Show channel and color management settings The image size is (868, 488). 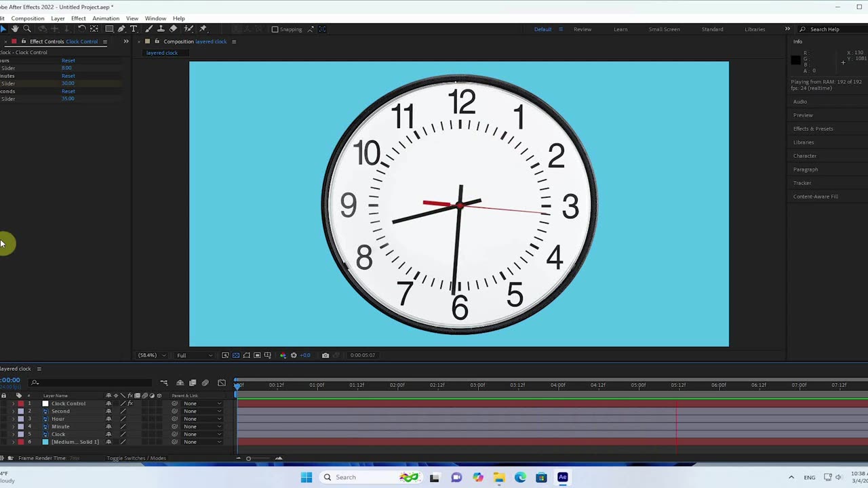coord(283,355)
